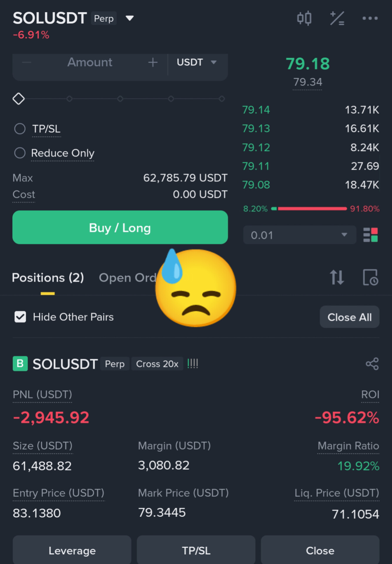This screenshot has width=392, height=564.
Task: Uncheck Hide Other Pairs checkbox
Action: [20, 317]
